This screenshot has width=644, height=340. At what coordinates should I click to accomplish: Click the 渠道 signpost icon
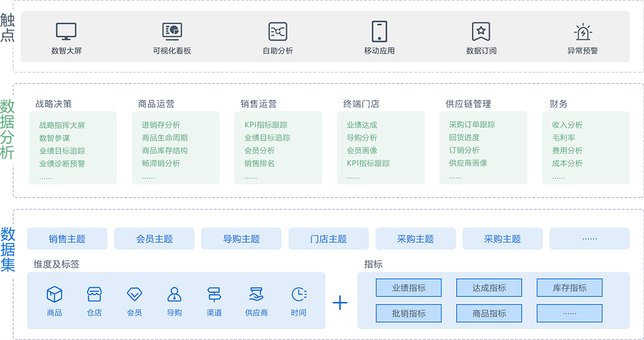214,294
